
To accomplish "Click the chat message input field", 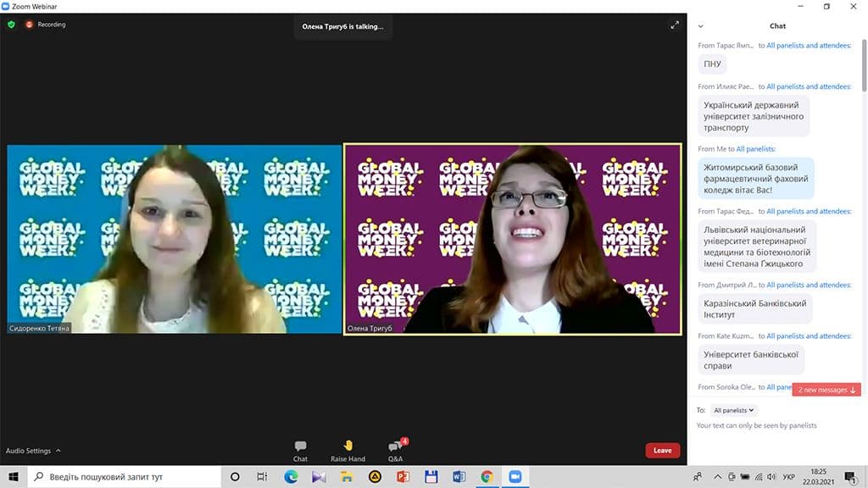I will [x=775, y=425].
